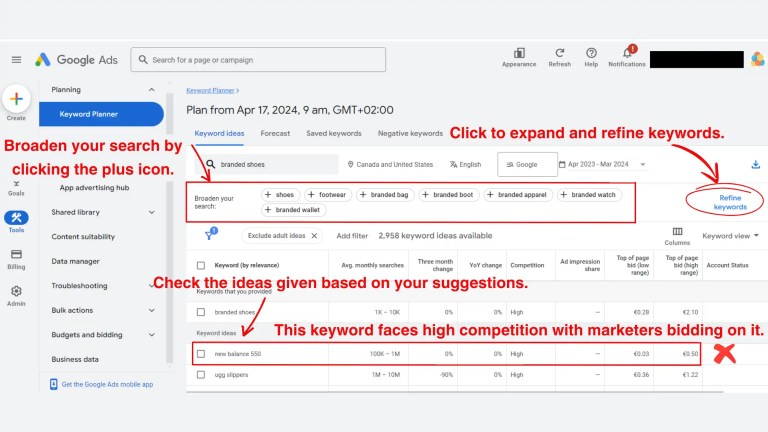The width and height of the screenshot is (768, 432).
Task: Click the 'branded shoes' keyword search box
Action: coord(267,165)
